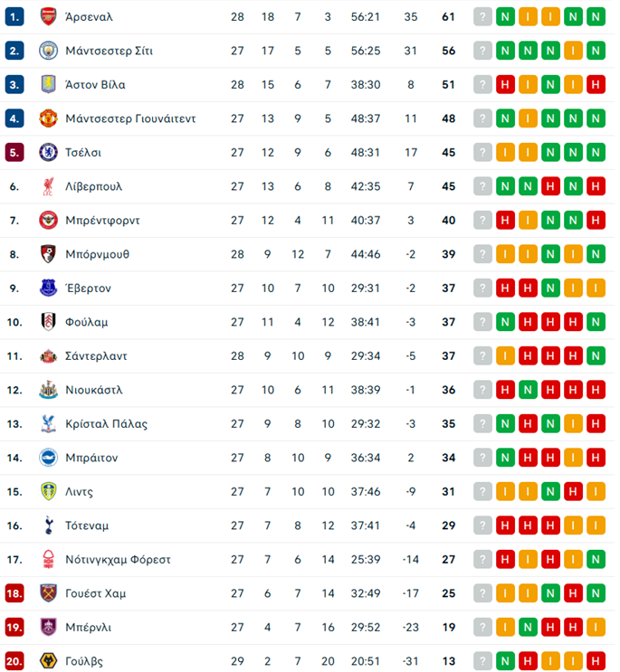Open the Wolves crest icon
The image size is (620, 672).
click(x=48, y=661)
